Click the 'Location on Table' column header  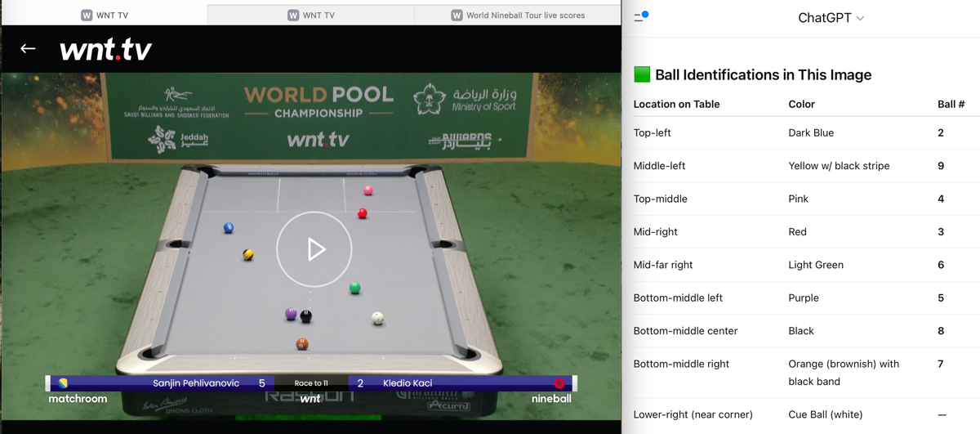click(676, 104)
